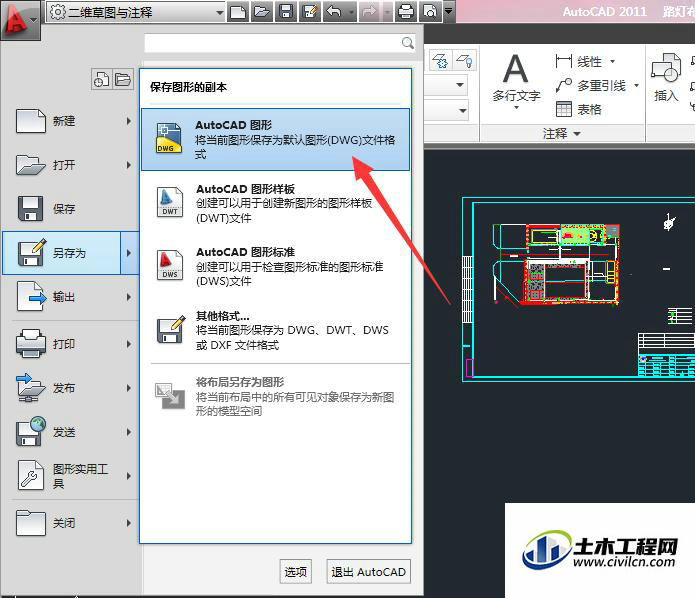The height and width of the screenshot is (598, 695).
Task: Choose AutoCAD 图形样板 DWT option
Action: tap(275, 203)
